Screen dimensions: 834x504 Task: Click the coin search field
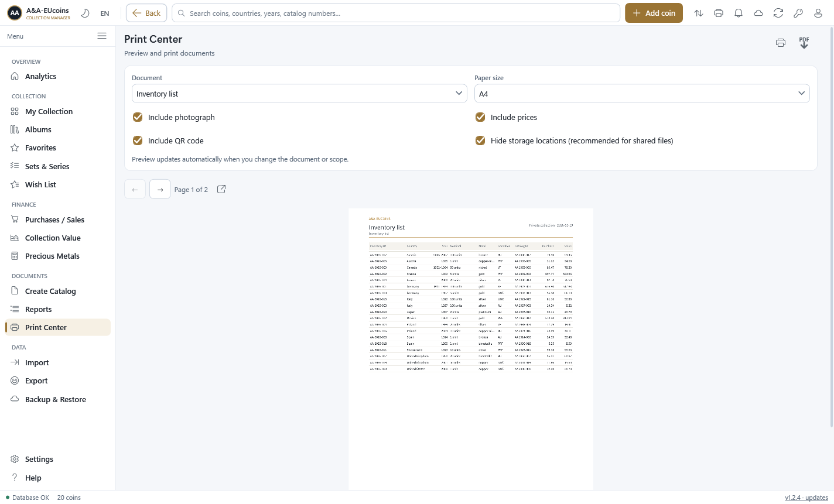[396, 13]
